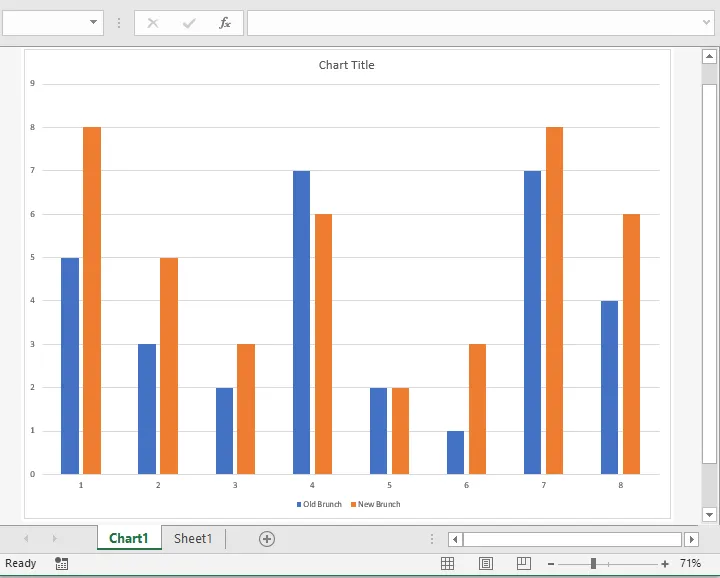Click the macro recording status bar icon
720x578 pixels.
(62, 563)
